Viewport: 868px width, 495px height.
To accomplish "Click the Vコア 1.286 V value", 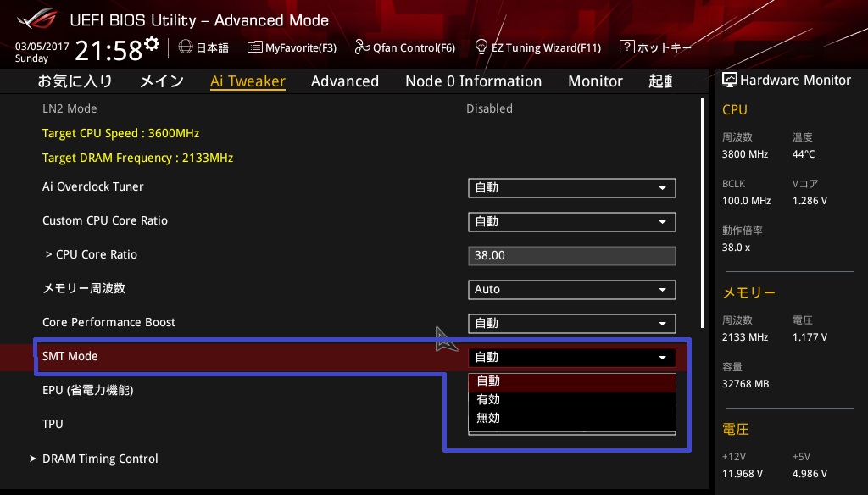I will [x=810, y=201].
